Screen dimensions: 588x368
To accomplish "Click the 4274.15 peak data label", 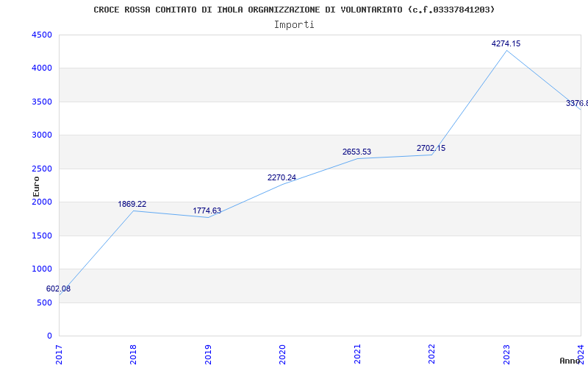I will pos(506,43).
